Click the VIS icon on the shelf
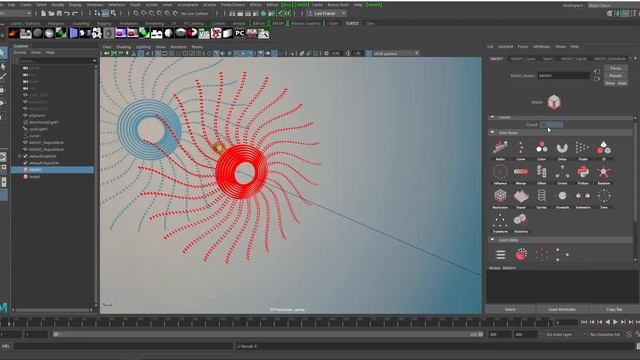 click(x=204, y=33)
